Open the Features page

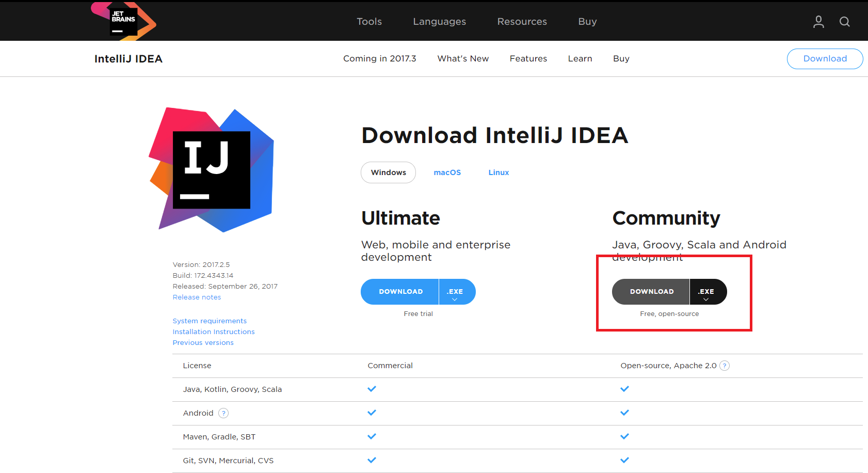click(528, 59)
